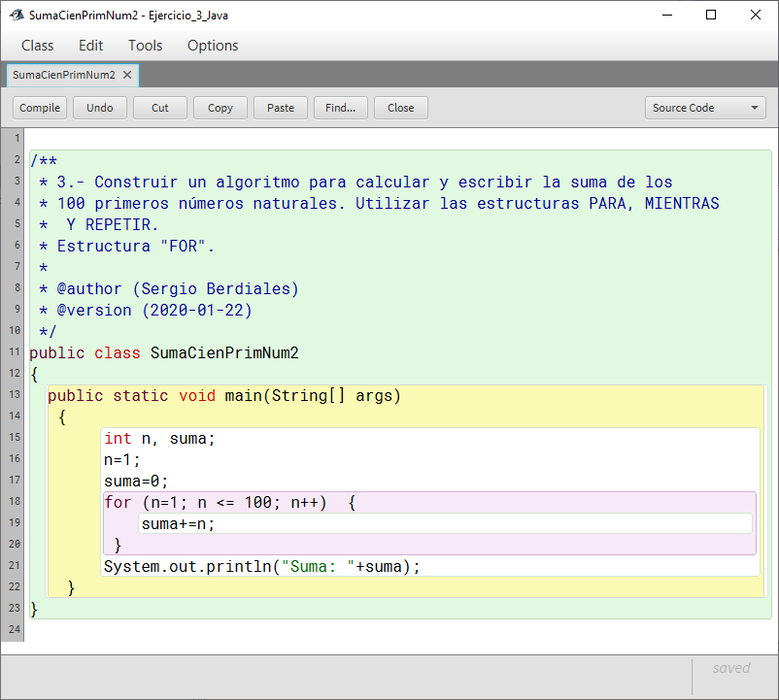
Task: Click the Compile button
Action: [40, 108]
